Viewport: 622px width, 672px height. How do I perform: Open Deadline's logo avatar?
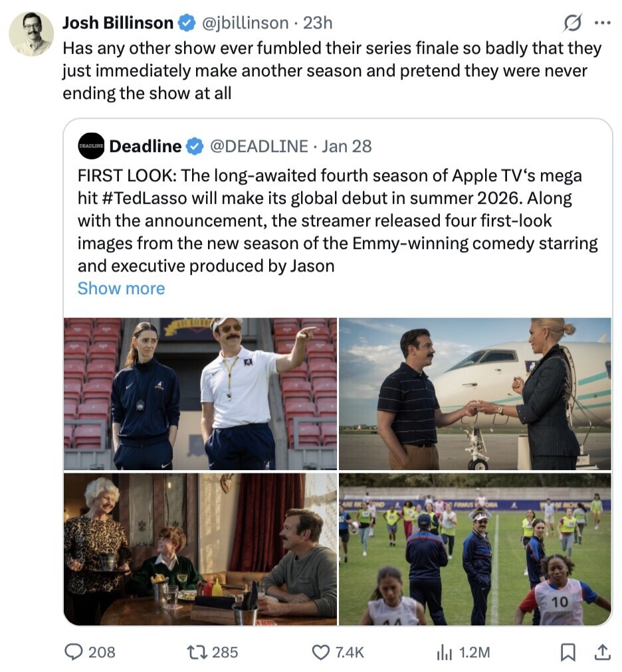pyautogui.click(x=91, y=146)
